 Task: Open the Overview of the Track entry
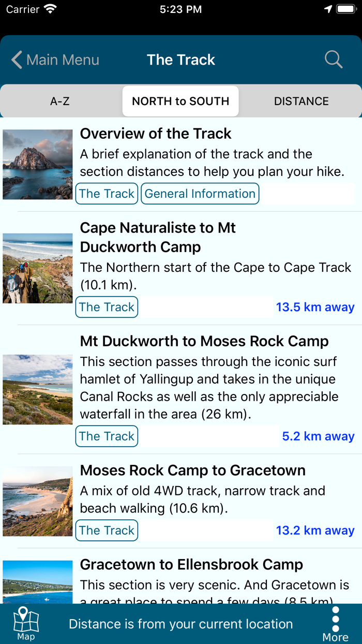click(155, 134)
